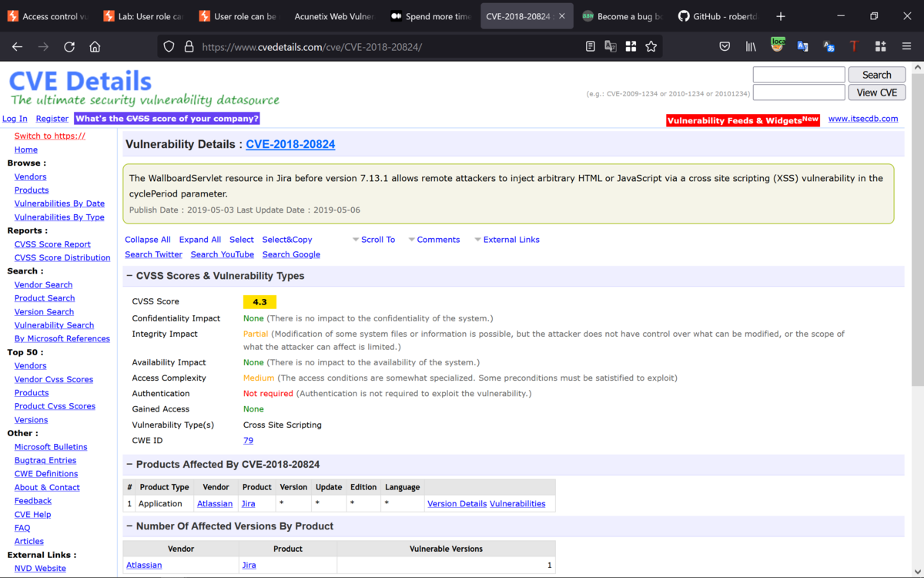Open Atlassian vendor link in Products Affected table
924x578 pixels.
pos(215,504)
